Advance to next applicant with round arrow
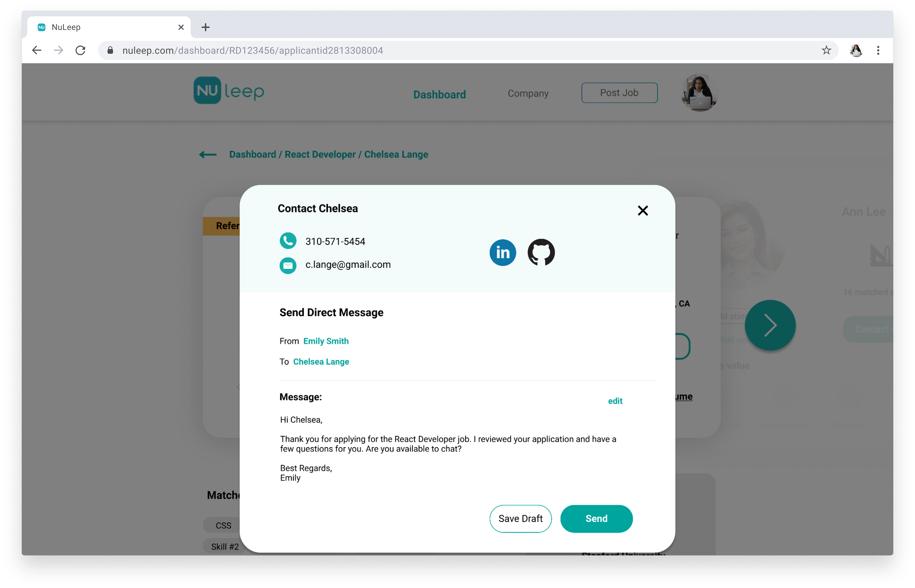Screen dimensions: 915x588 pyautogui.click(x=770, y=325)
